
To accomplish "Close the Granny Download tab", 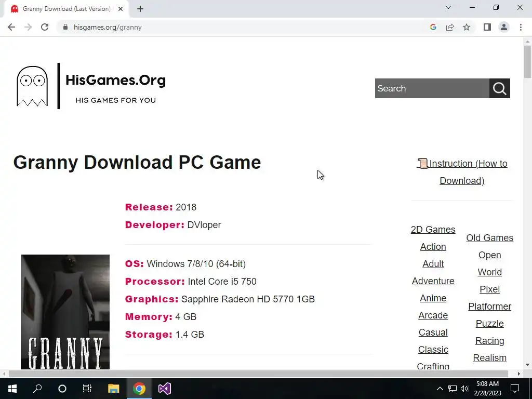I will pyautogui.click(x=120, y=9).
